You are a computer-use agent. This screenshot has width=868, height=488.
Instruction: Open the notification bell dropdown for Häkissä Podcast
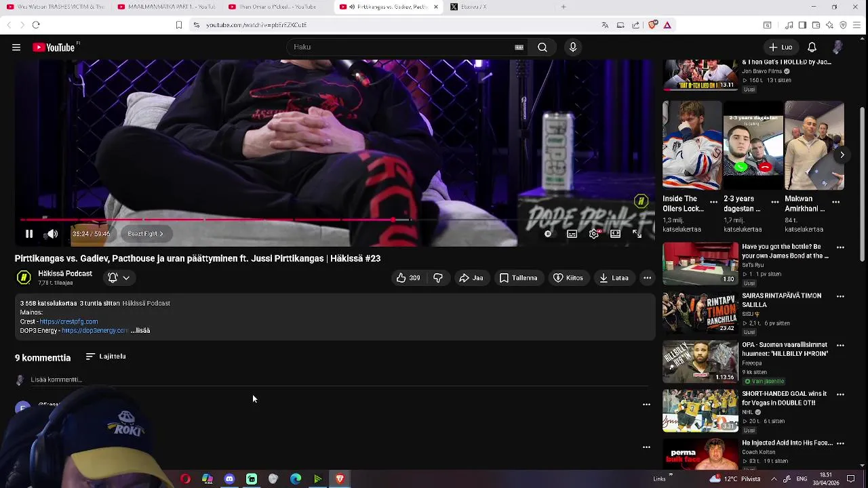point(119,278)
